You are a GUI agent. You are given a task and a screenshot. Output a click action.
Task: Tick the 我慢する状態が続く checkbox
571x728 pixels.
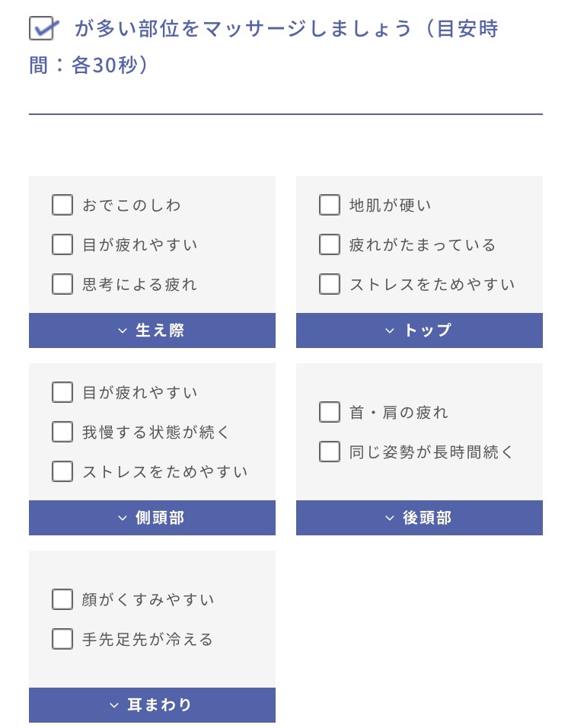(62, 432)
